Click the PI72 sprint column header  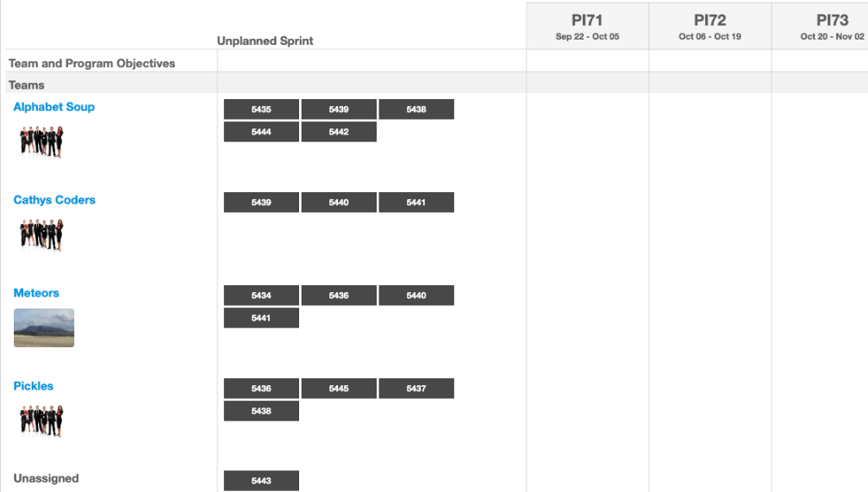709,26
